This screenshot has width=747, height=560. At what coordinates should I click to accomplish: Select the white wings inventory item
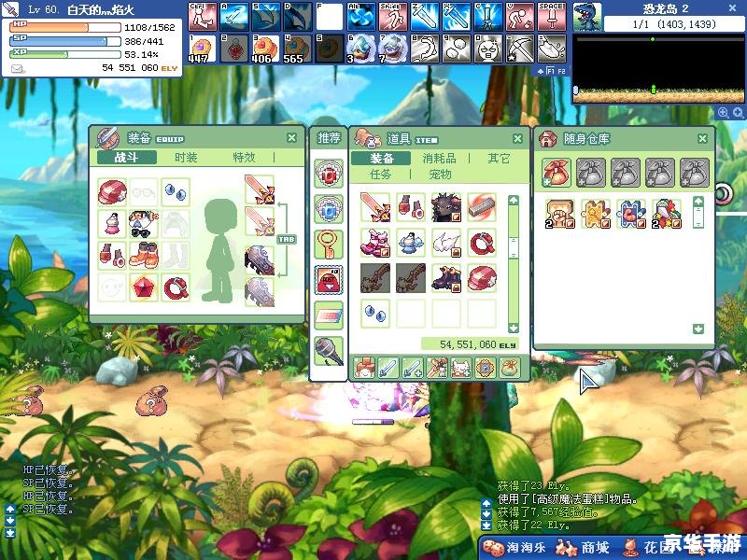tap(446, 243)
